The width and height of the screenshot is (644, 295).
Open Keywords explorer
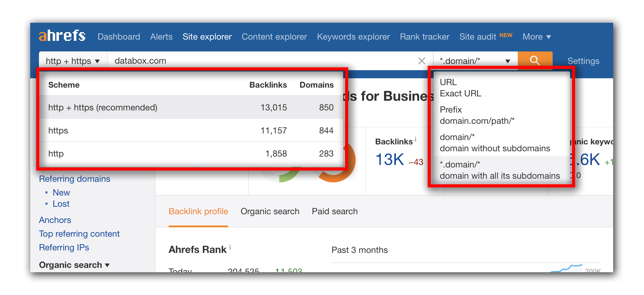tap(353, 37)
